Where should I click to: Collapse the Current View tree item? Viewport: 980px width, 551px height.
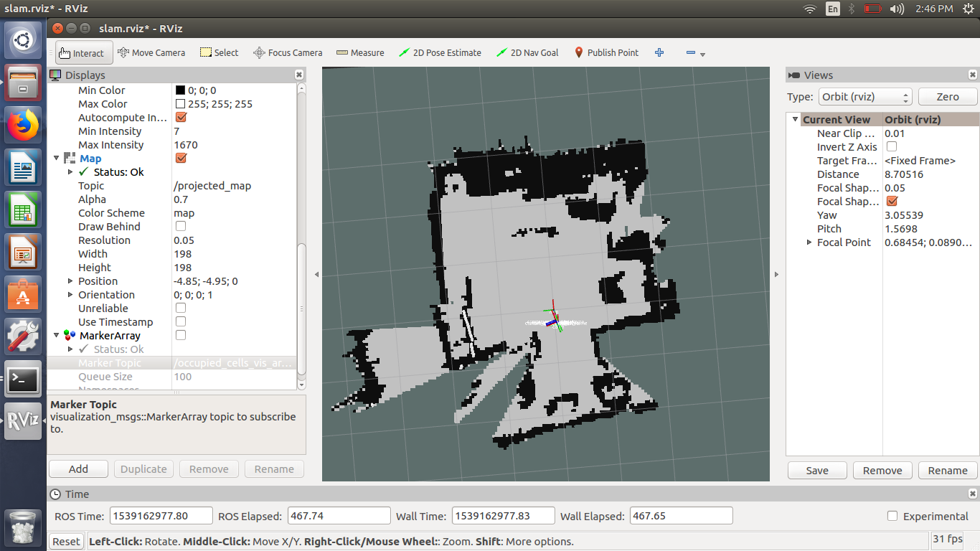pyautogui.click(x=795, y=120)
